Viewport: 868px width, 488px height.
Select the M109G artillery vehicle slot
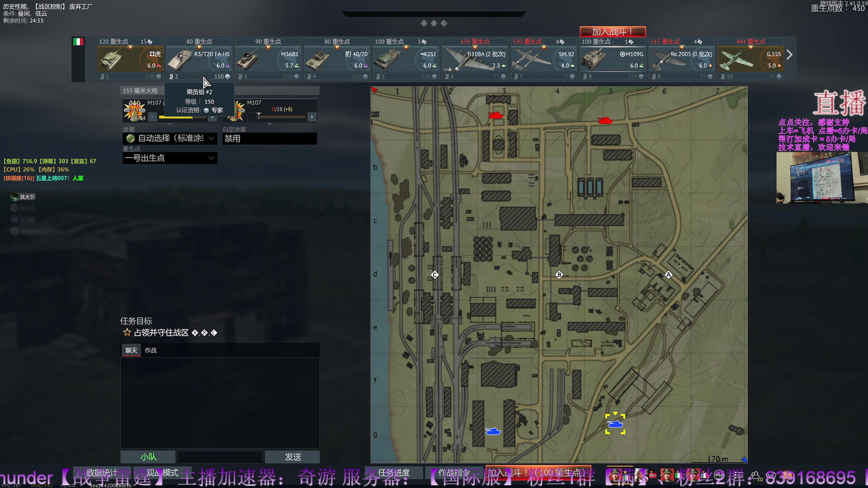[x=613, y=59]
